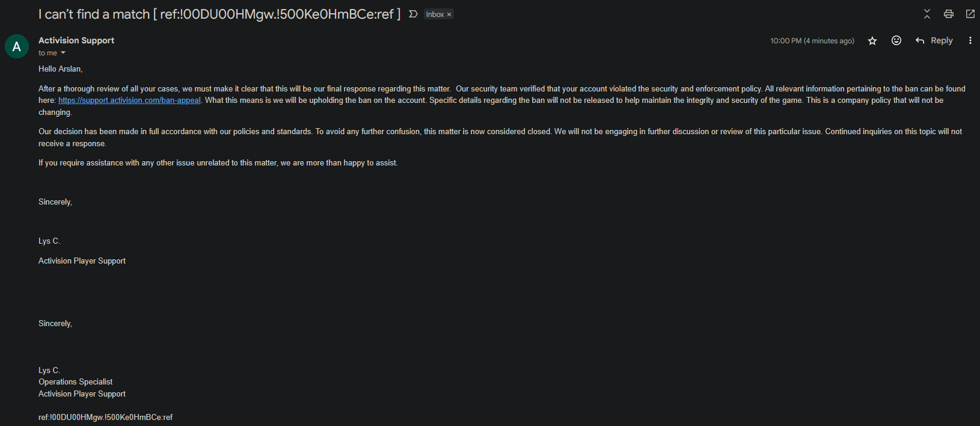Star this Activision Support email
The width and height of the screenshot is (980, 426).
pyautogui.click(x=872, y=41)
